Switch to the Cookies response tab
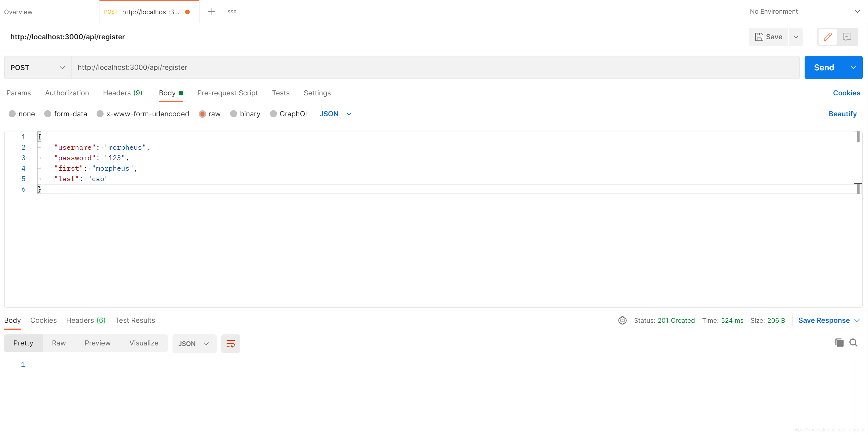 coord(43,320)
